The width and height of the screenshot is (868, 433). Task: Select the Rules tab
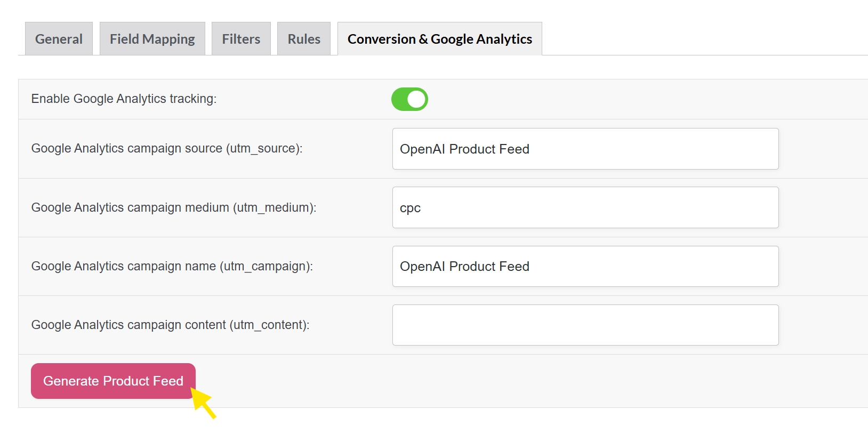[x=304, y=39]
